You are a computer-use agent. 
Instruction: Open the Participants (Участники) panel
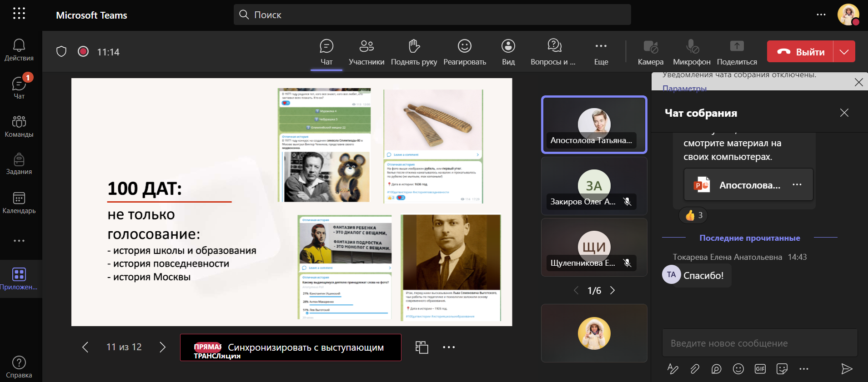[x=366, y=52]
